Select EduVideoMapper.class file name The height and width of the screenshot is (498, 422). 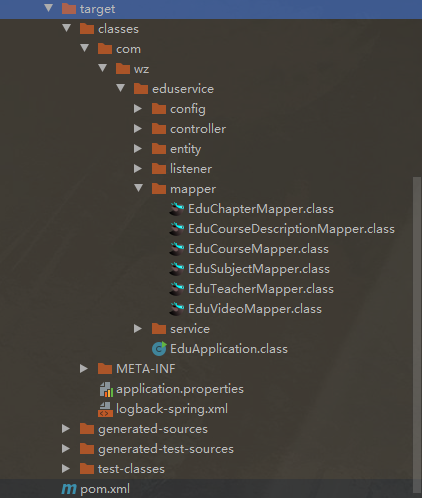255,309
